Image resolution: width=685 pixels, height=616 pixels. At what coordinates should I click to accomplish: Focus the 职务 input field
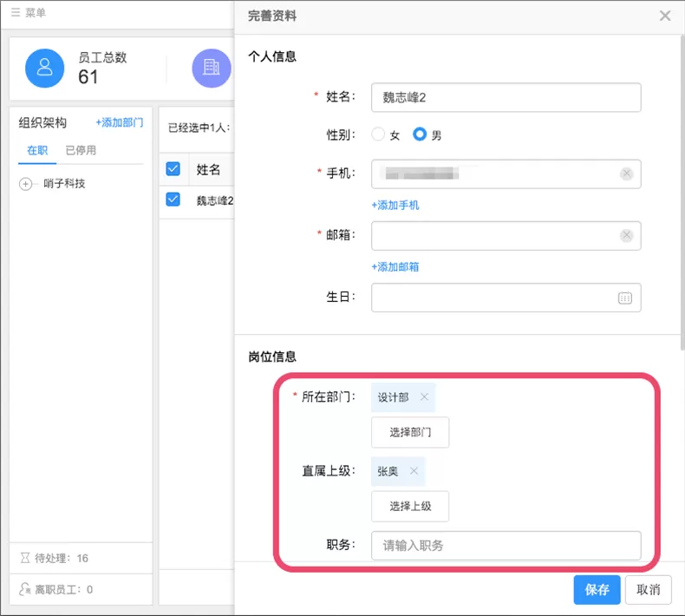[506, 545]
